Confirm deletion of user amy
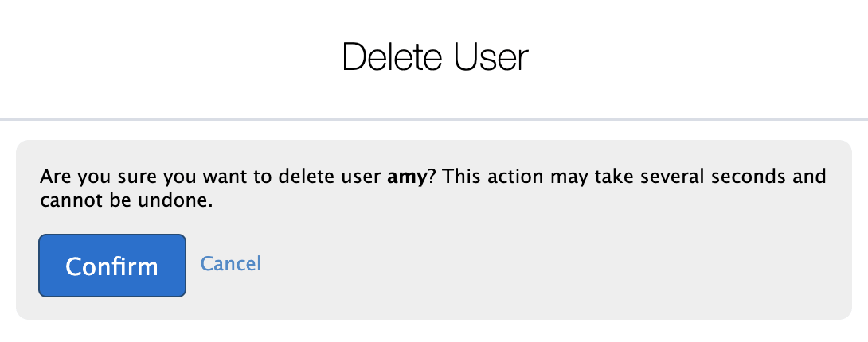The height and width of the screenshot is (342, 868). point(112,266)
